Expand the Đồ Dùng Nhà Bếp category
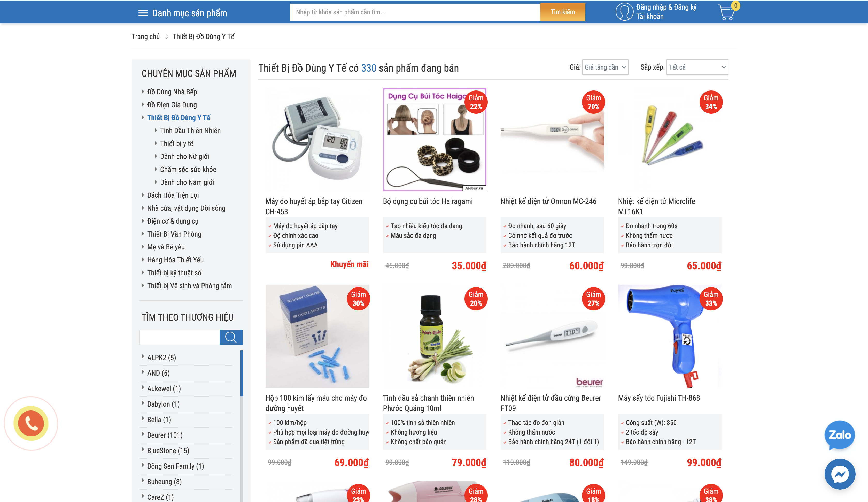Screen dimensions: 868x502 pos(172,92)
